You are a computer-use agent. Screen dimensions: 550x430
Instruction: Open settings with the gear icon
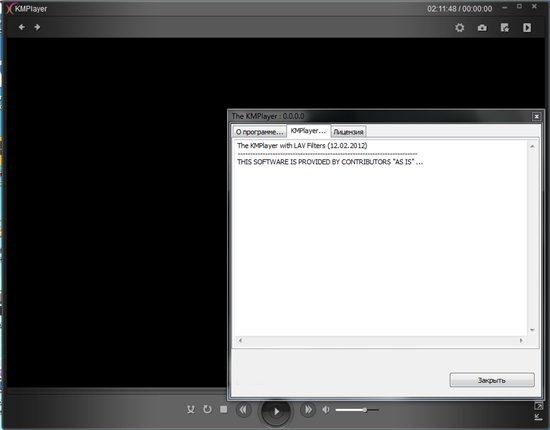tap(460, 28)
